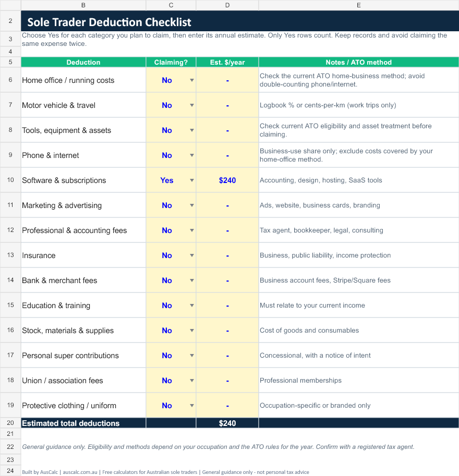Click note 'Cost of goods and consumables'
The height and width of the screenshot is (476, 459).
[x=309, y=331]
